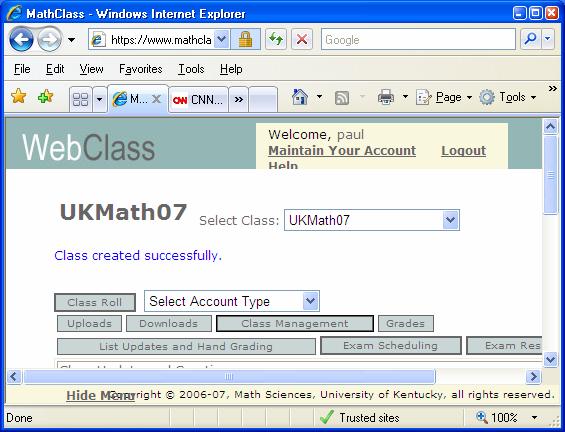Click the Print icon in toolbar
The height and width of the screenshot is (432, 565).
tap(386, 97)
